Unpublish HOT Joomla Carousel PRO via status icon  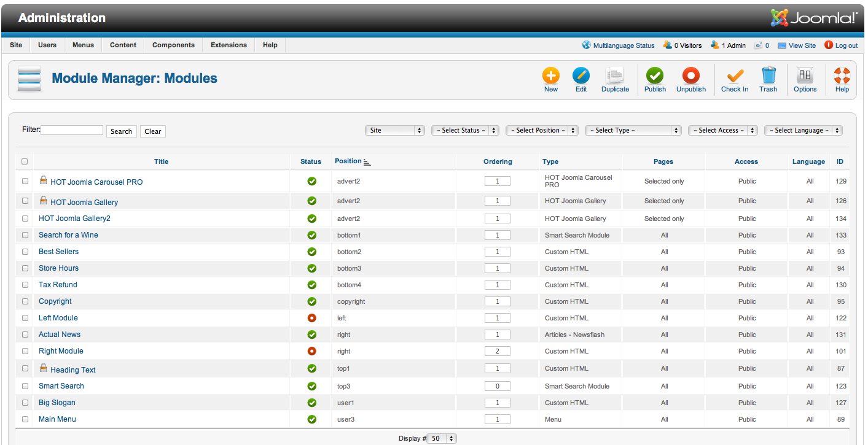tap(311, 181)
